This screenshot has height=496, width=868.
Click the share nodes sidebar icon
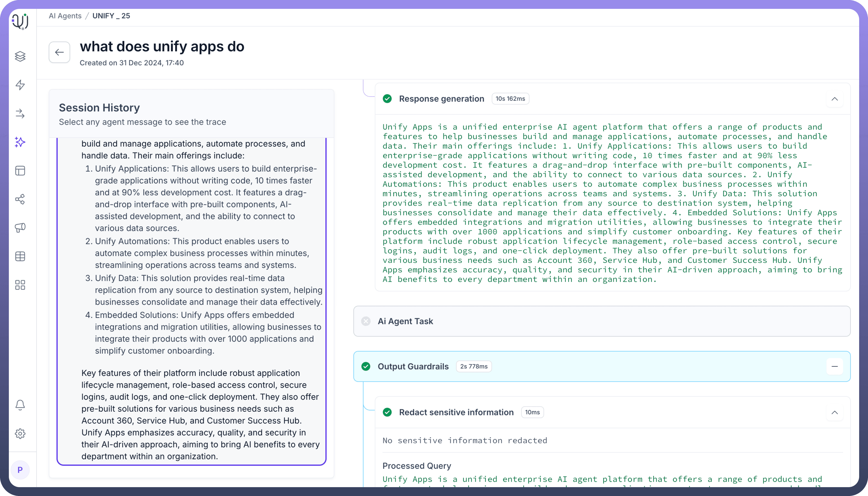click(x=20, y=199)
